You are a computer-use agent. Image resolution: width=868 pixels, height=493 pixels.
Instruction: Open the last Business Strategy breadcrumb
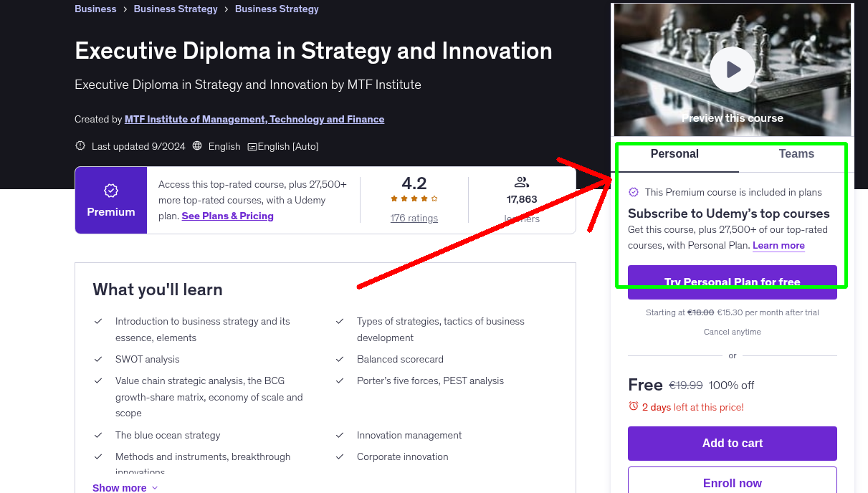277,9
